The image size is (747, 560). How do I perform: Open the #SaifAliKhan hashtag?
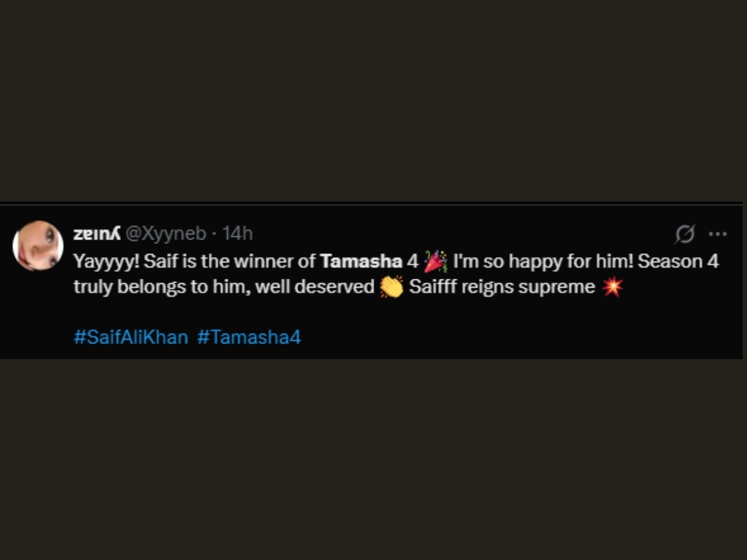pyautogui.click(x=131, y=337)
